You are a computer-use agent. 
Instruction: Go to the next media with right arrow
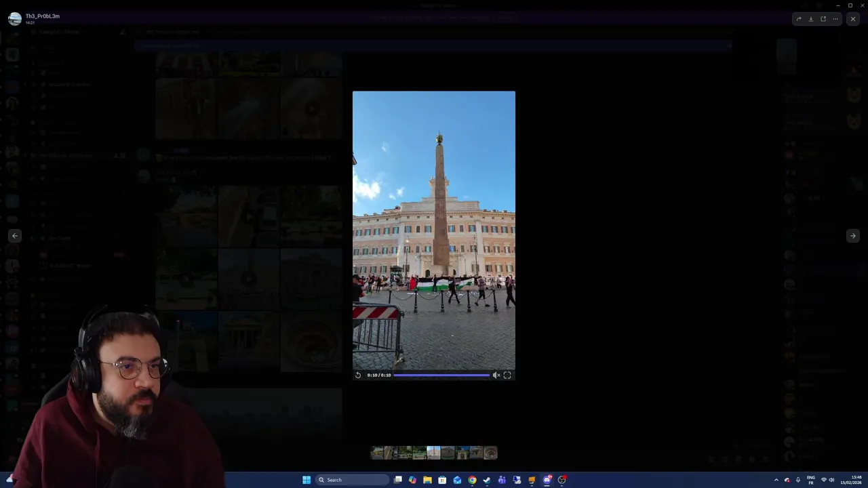tap(853, 236)
